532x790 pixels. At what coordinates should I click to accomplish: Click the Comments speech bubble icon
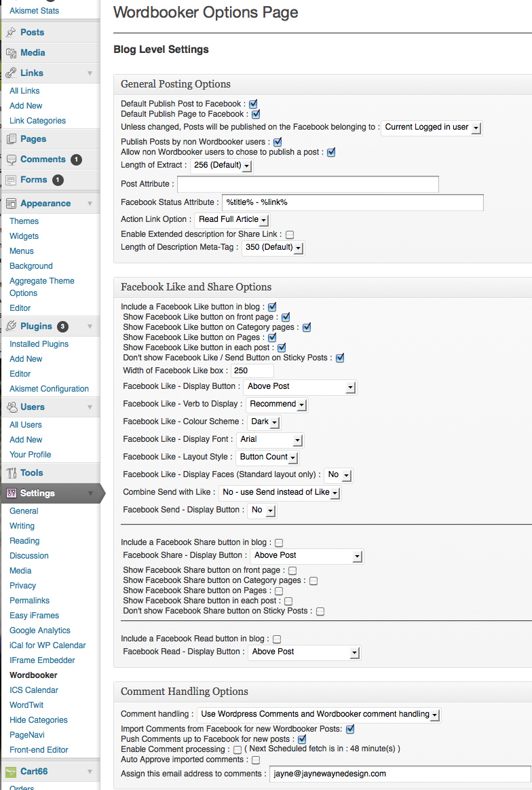coord(11,159)
